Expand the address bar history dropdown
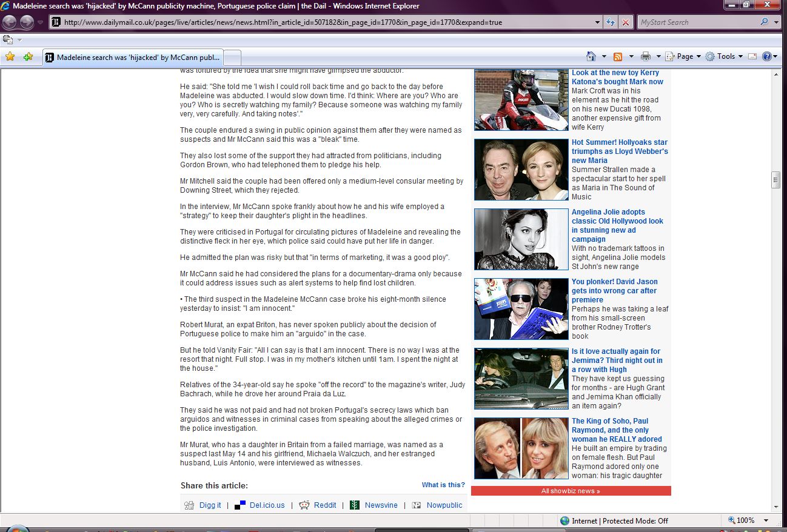Image resolution: width=787 pixels, height=532 pixels. 598,22
